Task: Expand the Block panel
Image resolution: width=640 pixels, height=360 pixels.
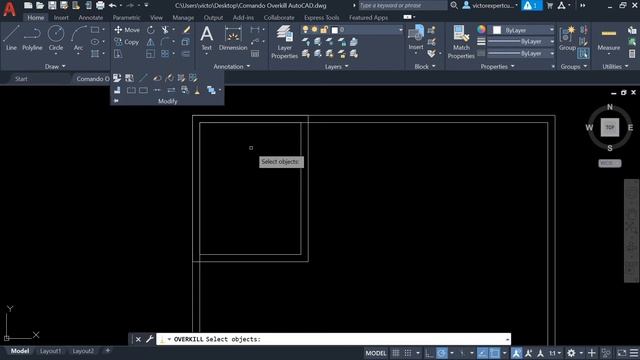Action: 425,66
